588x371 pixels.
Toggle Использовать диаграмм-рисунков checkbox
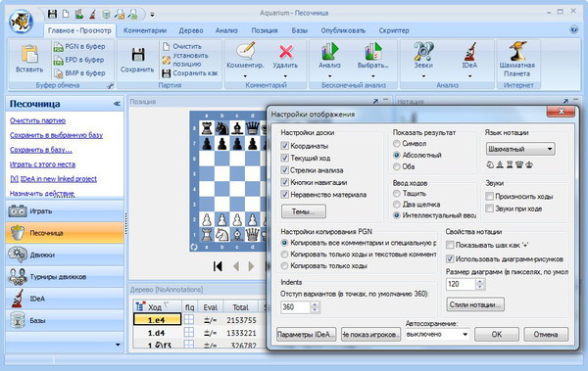(x=450, y=258)
